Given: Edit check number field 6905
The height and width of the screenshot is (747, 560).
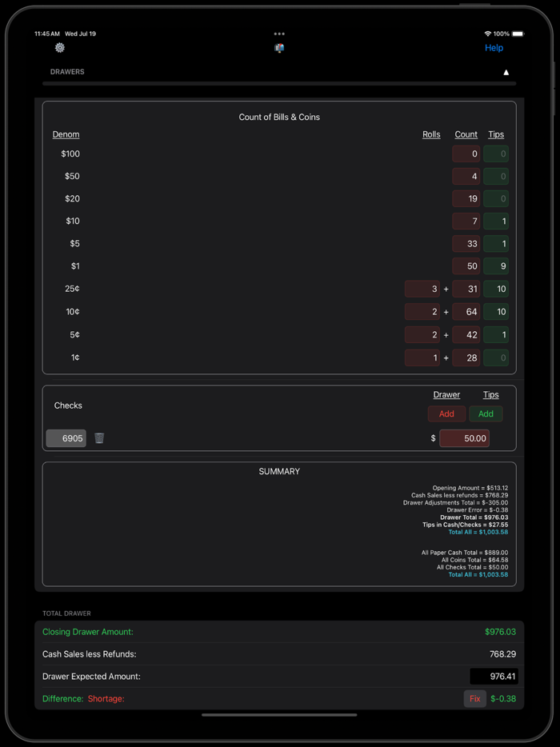Looking at the screenshot, I should pos(66,438).
